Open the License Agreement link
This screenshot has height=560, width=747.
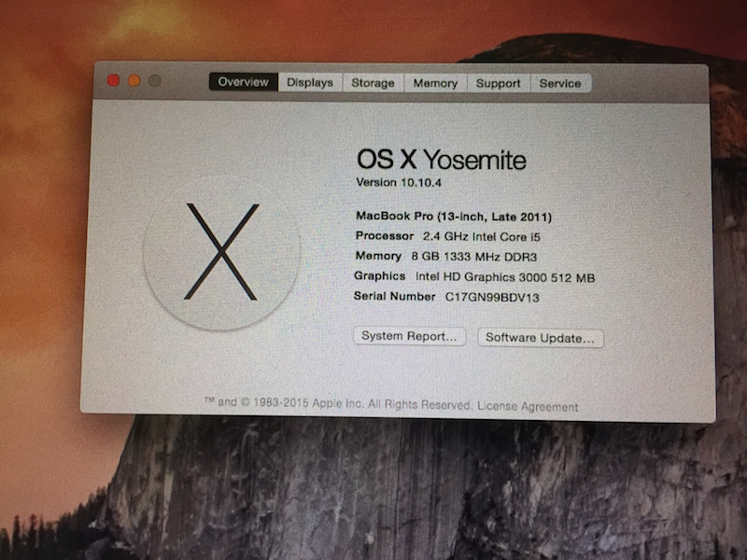pos(528,407)
